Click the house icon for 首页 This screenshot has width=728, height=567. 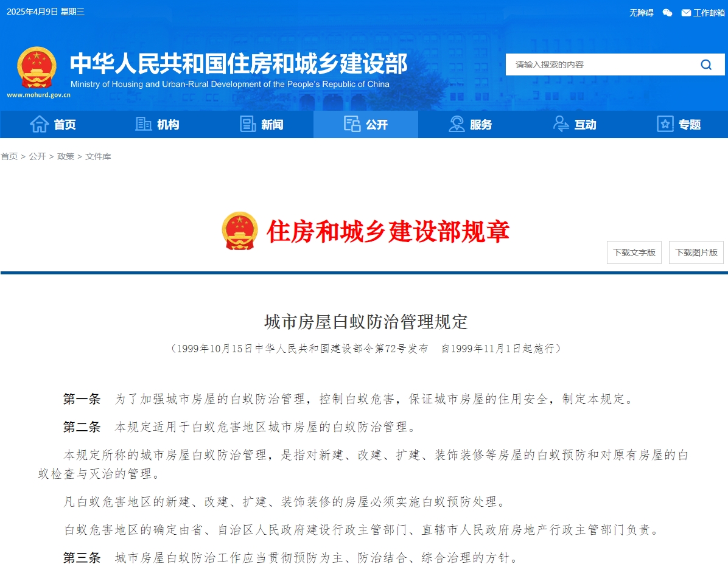40,124
